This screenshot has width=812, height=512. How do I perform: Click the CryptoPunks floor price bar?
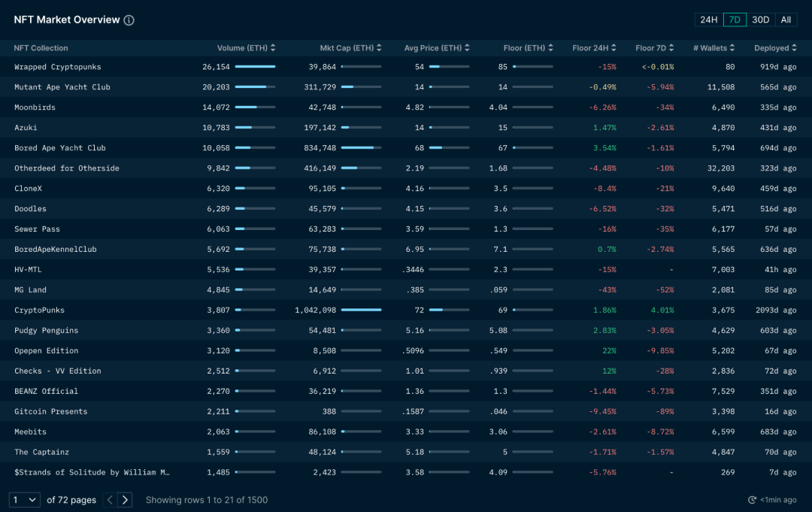click(x=533, y=310)
